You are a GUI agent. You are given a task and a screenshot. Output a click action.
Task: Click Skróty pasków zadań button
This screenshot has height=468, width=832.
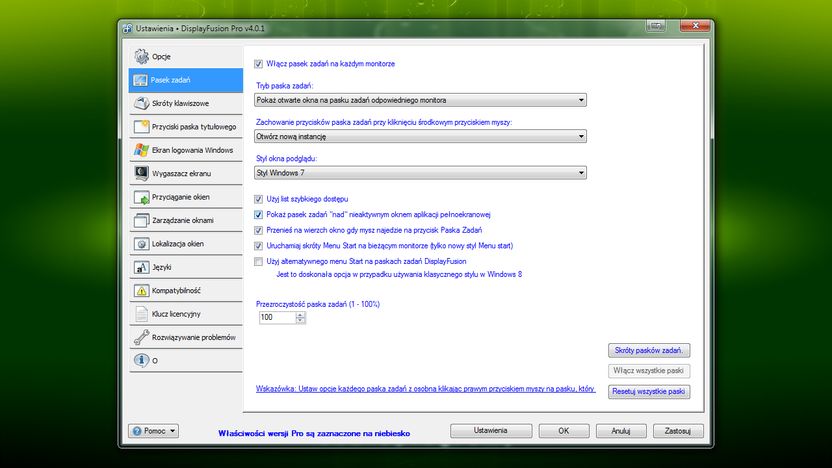pos(649,350)
